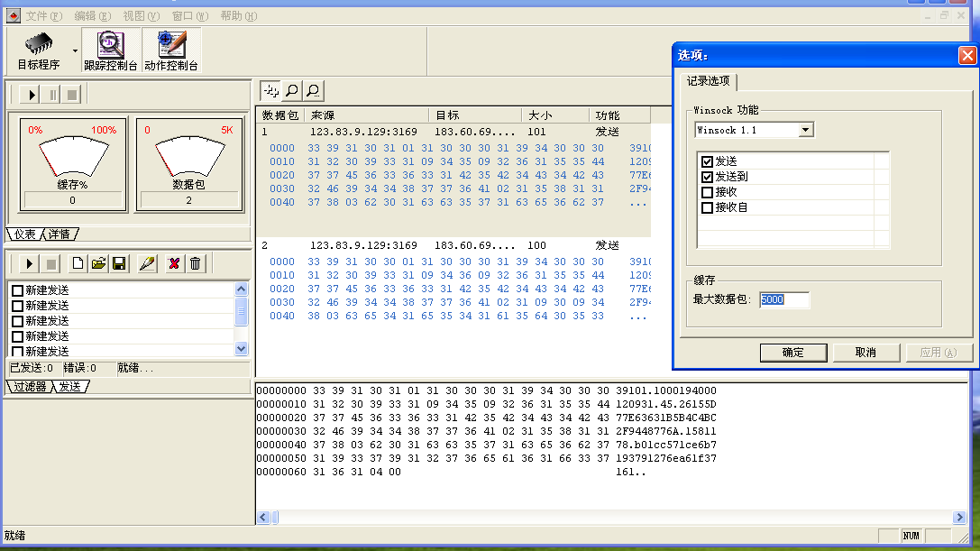Tick the first 新建发送 checkbox
980x551 pixels.
(x=17, y=290)
